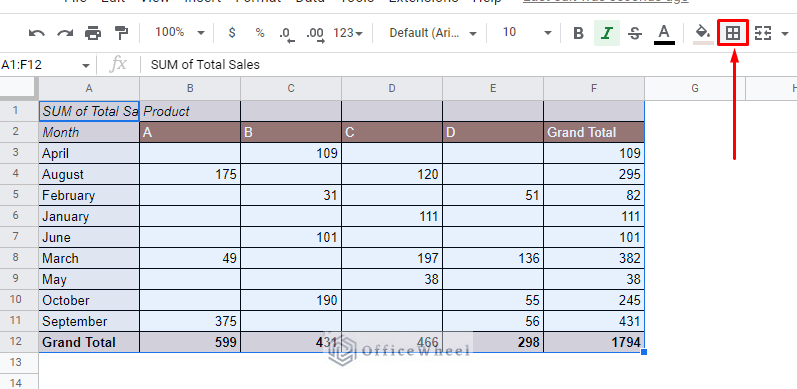Open the Default (Arial) font dropdown
797x389 pixels.
click(433, 33)
